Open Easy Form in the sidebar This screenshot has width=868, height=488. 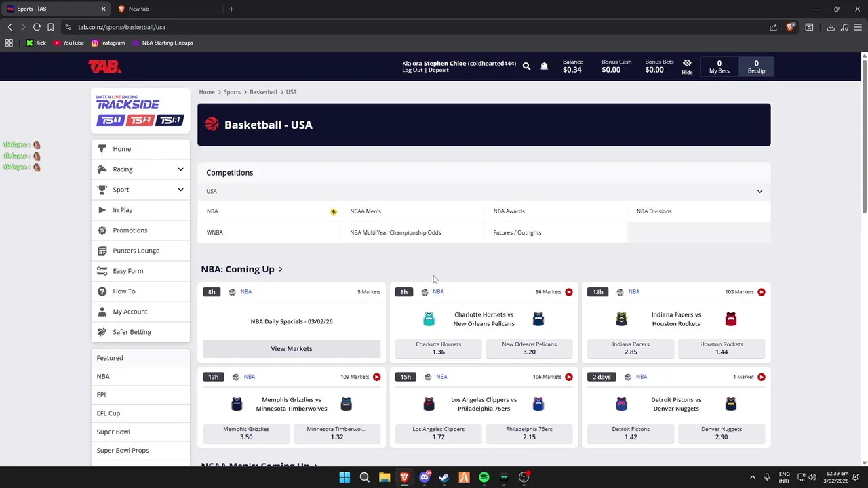[140, 271]
